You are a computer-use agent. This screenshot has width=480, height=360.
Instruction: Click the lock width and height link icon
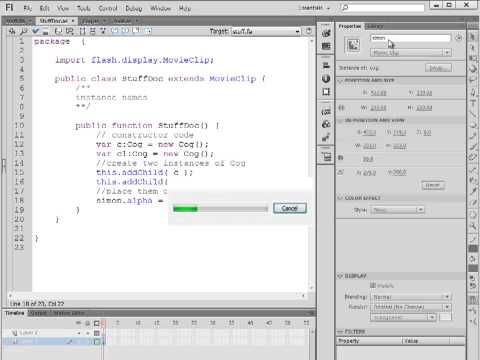(x=341, y=108)
